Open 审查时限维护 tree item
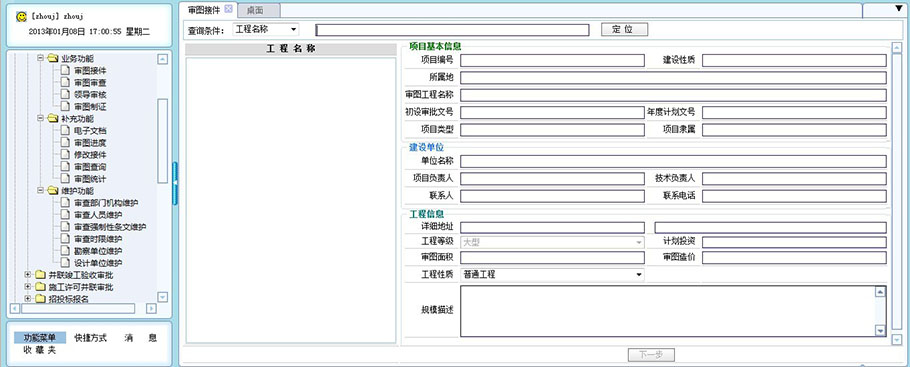Viewport: 910px width, 367px height. (98, 239)
